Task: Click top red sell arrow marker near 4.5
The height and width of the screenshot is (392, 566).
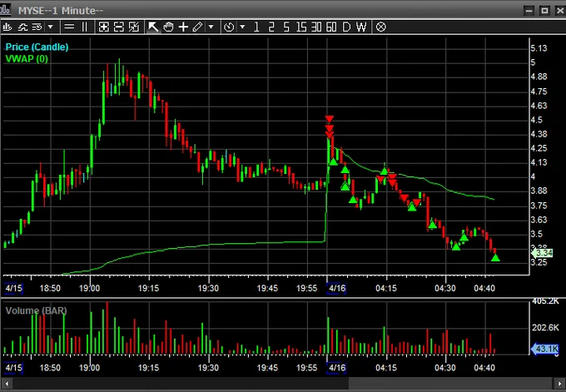Action: point(329,120)
